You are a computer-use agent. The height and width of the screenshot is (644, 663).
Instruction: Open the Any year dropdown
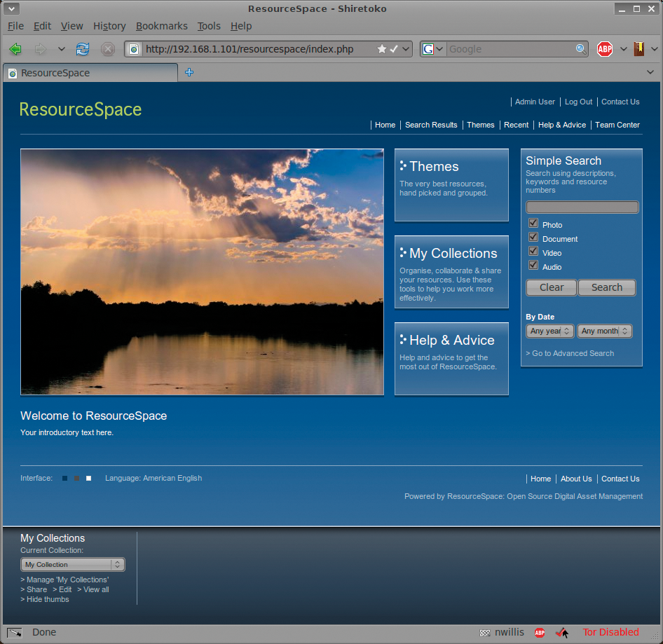coord(549,331)
